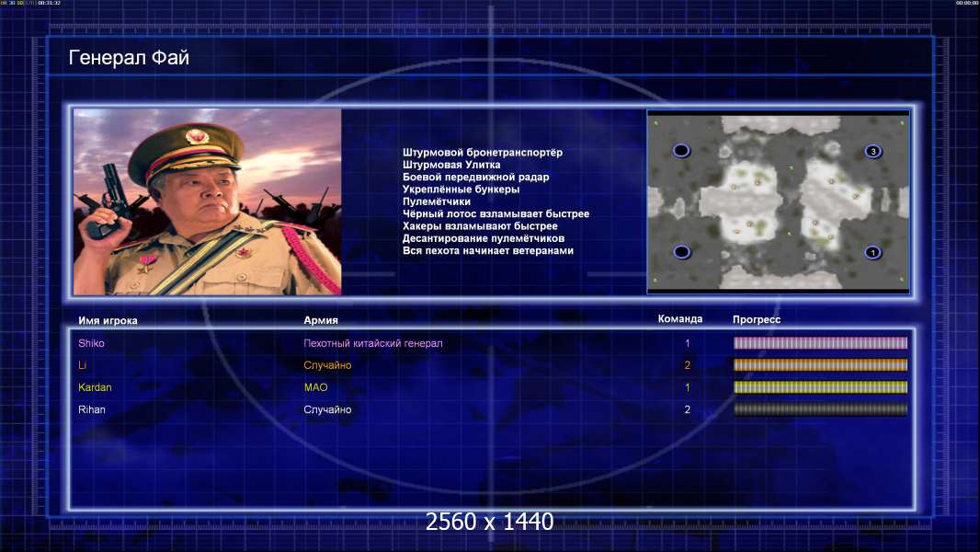
Task: Click Боевой передвижной радар line
Action: point(475,177)
